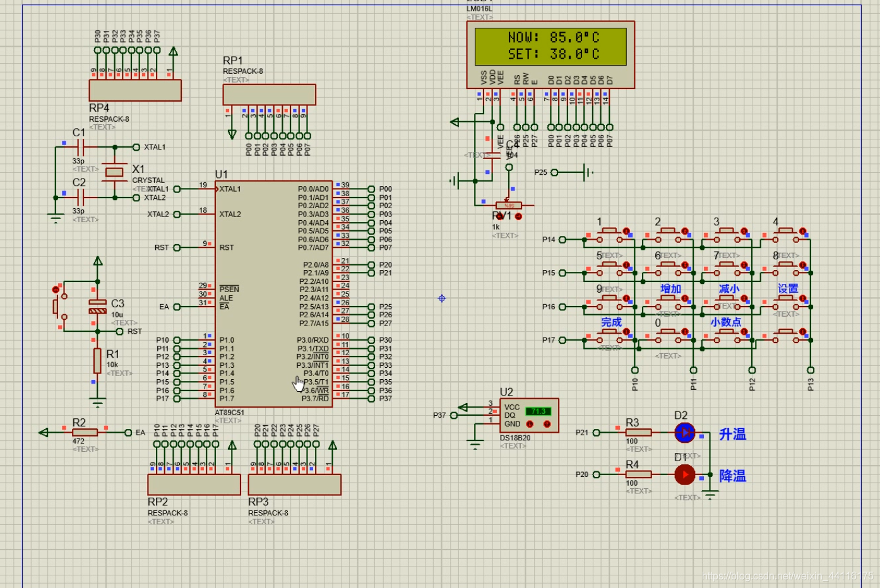The width and height of the screenshot is (880, 588).
Task: Select power arrow above capacitor C3
Action: point(98,261)
